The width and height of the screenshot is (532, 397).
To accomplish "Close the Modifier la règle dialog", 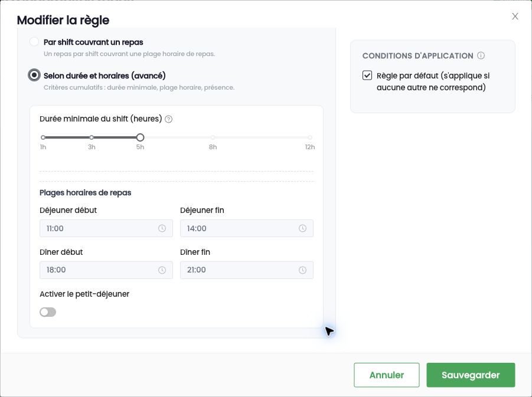I will tap(515, 17).
